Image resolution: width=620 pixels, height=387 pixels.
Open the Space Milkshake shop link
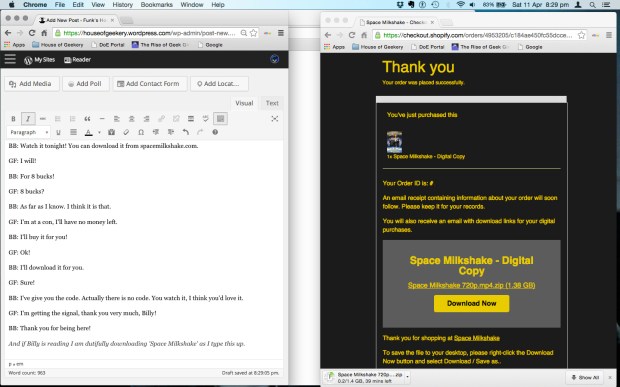476,338
